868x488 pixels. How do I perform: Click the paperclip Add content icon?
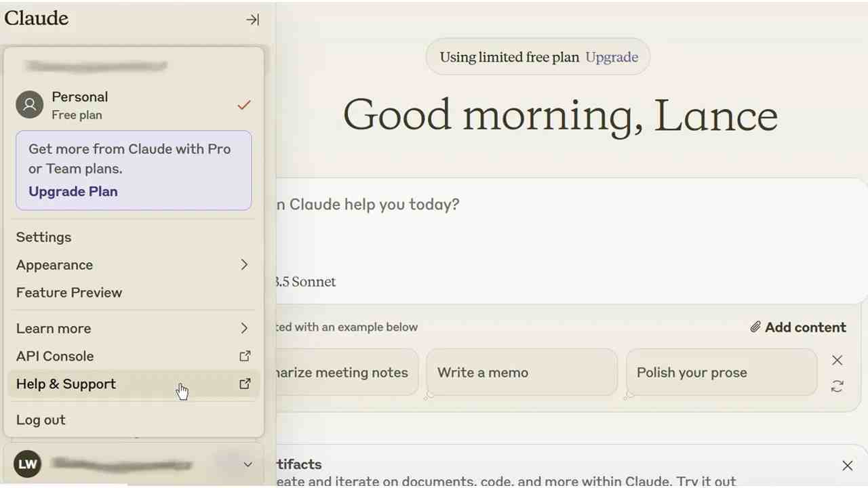[755, 327]
